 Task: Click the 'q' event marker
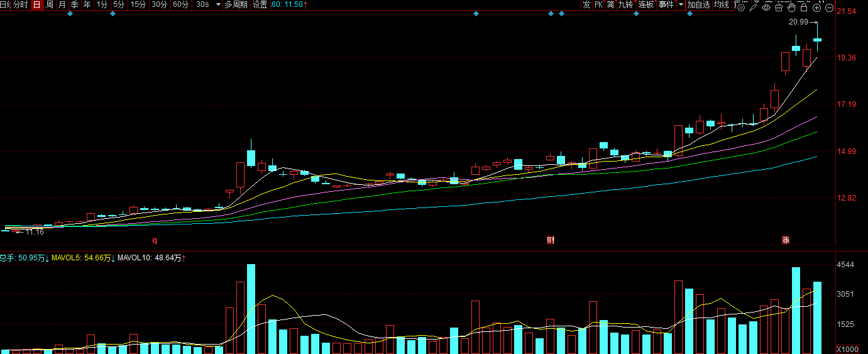(155, 240)
